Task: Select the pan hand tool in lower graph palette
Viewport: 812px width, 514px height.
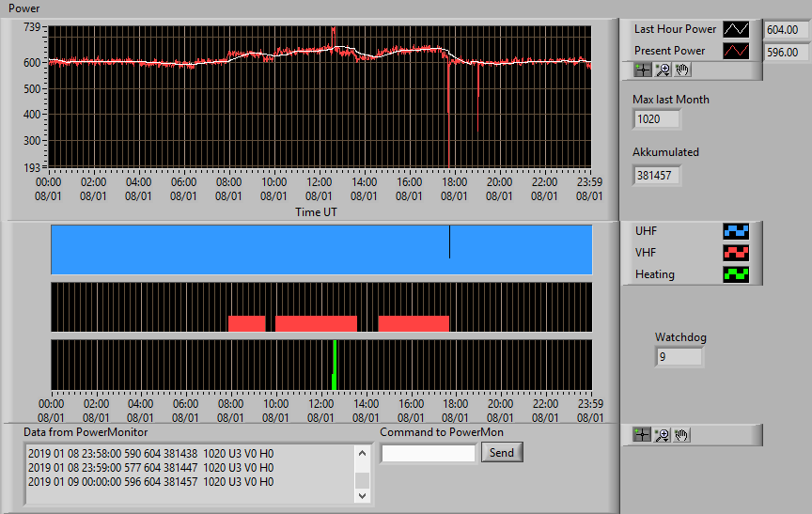Action: [x=681, y=435]
